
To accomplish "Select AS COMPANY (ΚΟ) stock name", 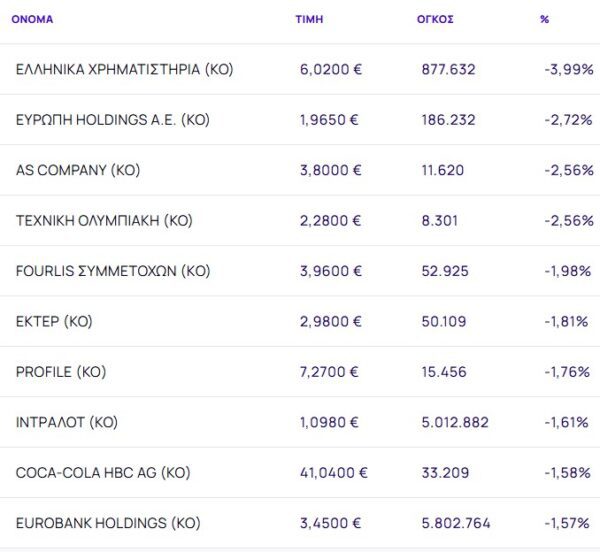I will (78, 170).
